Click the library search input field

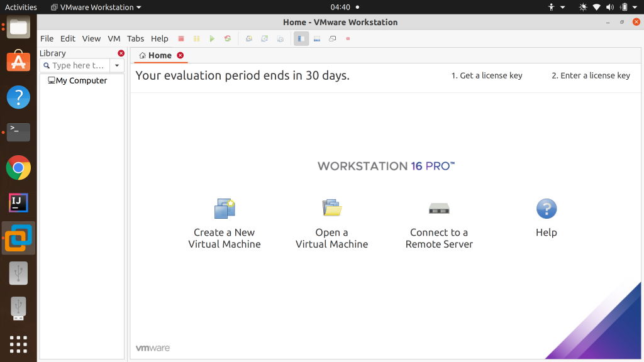pyautogui.click(x=77, y=65)
